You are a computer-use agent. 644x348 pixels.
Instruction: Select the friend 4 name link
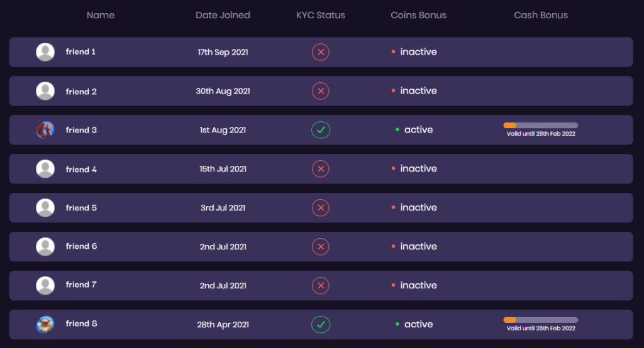pos(81,169)
